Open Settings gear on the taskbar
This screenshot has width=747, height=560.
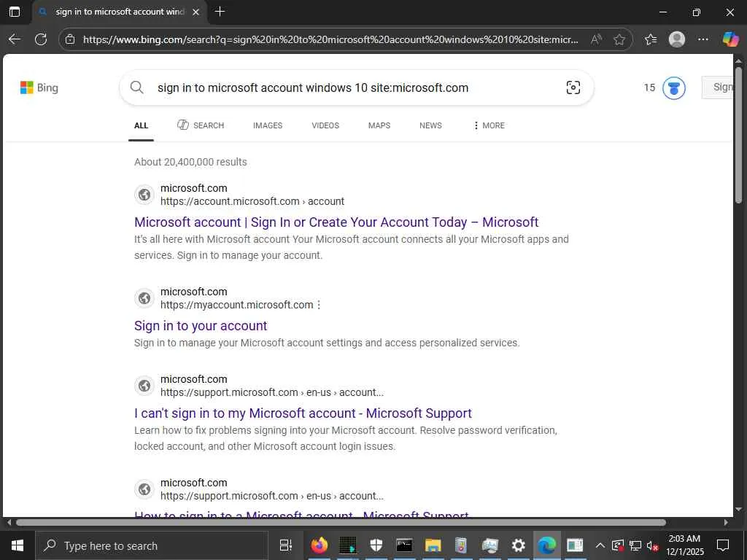coord(518,545)
